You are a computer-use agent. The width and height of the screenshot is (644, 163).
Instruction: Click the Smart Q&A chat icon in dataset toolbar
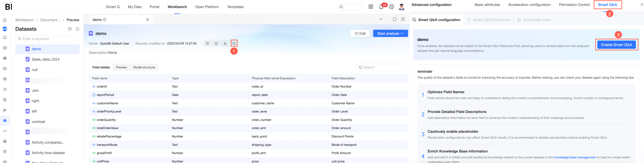click(234, 44)
